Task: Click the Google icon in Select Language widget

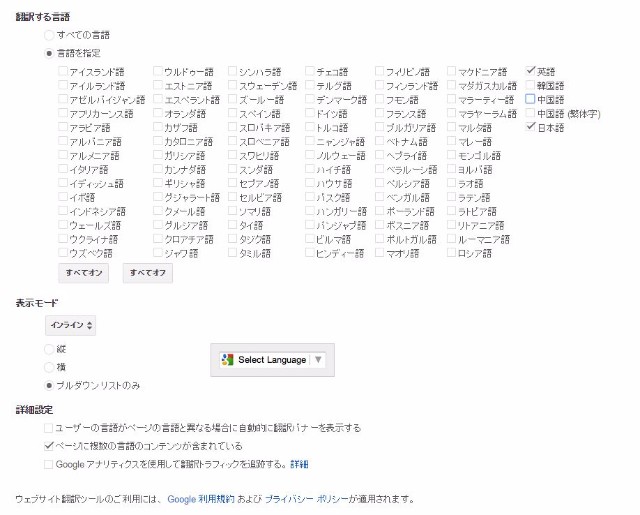Action: pos(227,360)
